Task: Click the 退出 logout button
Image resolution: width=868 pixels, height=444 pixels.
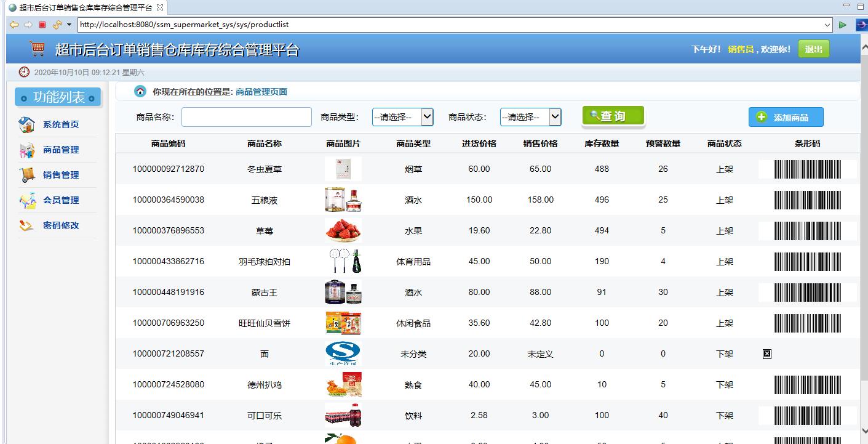Action: [813, 47]
